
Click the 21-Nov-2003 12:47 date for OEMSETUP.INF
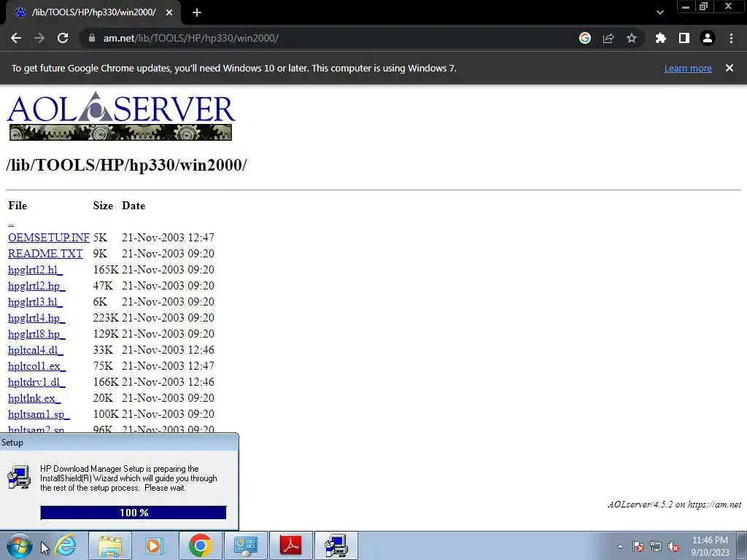coord(169,237)
